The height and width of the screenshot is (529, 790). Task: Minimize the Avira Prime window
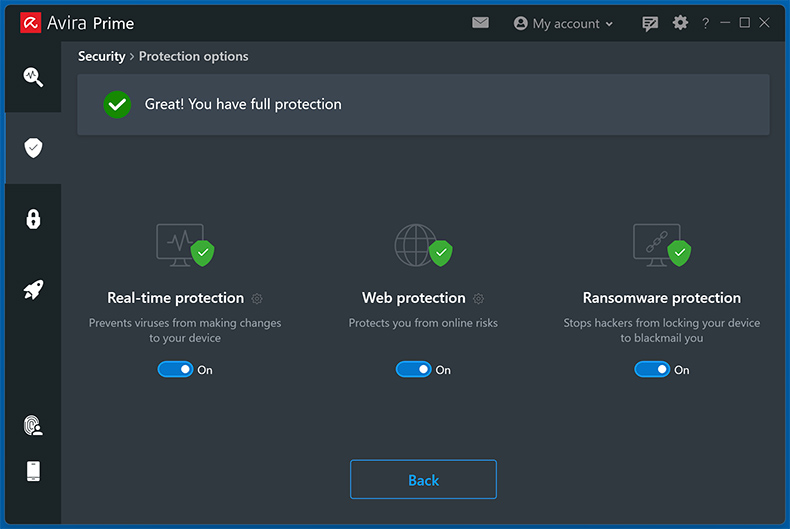[x=725, y=23]
